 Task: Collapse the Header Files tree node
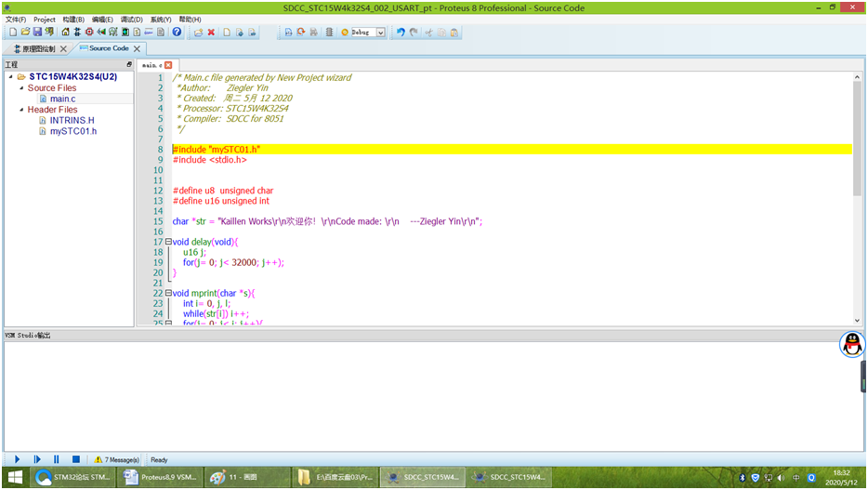coord(20,110)
